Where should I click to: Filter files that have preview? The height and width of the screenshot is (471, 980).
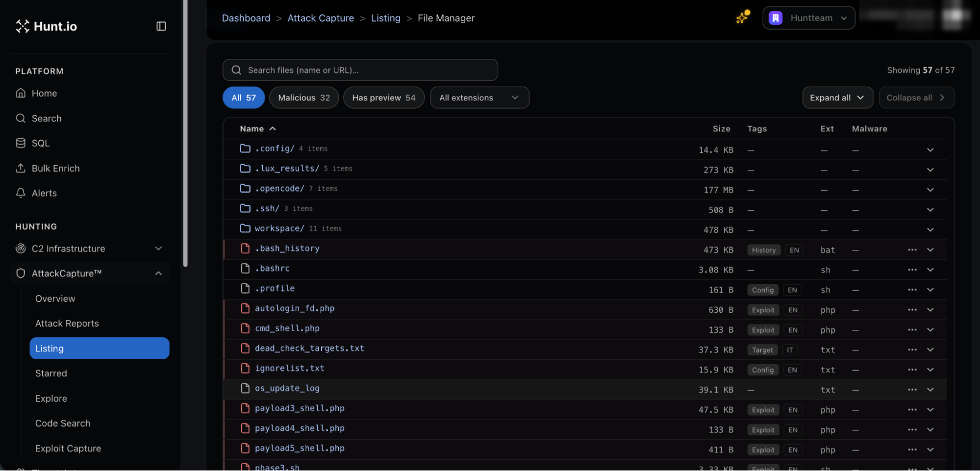click(384, 98)
